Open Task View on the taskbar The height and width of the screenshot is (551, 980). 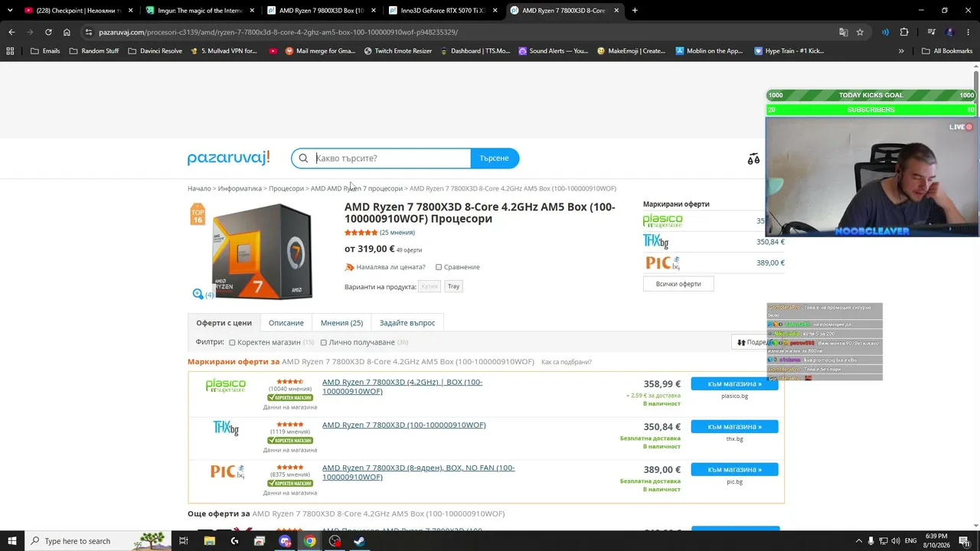click(x=184, y=541)
